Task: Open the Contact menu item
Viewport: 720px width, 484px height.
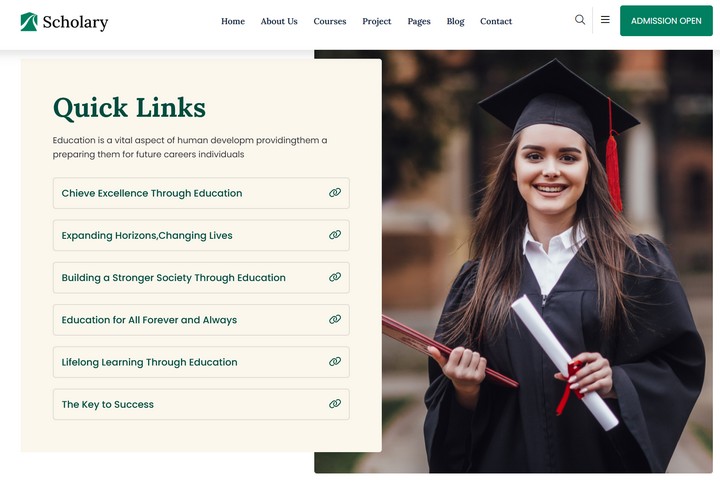Action: coord(496,21)
